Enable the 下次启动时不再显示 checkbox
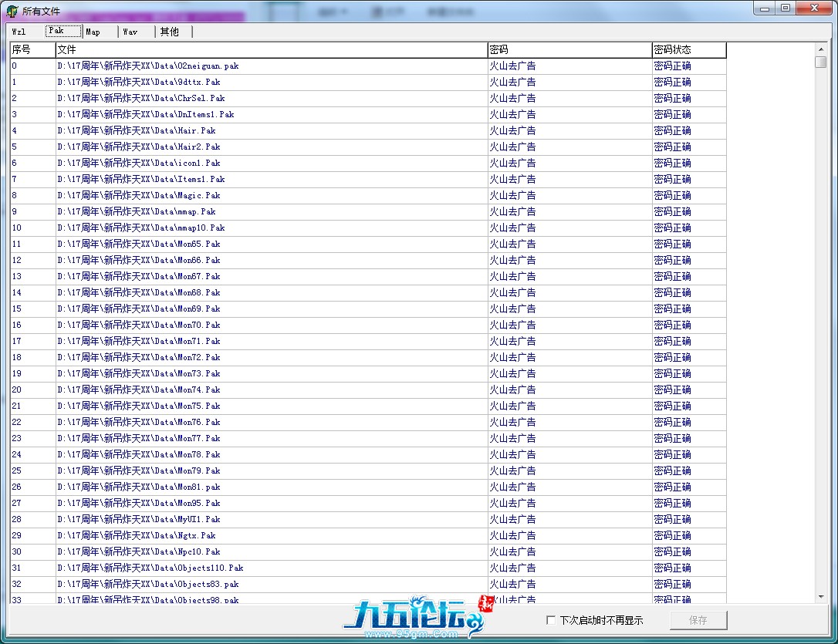The height and width of the screenshot is (644, 838). 550,620
